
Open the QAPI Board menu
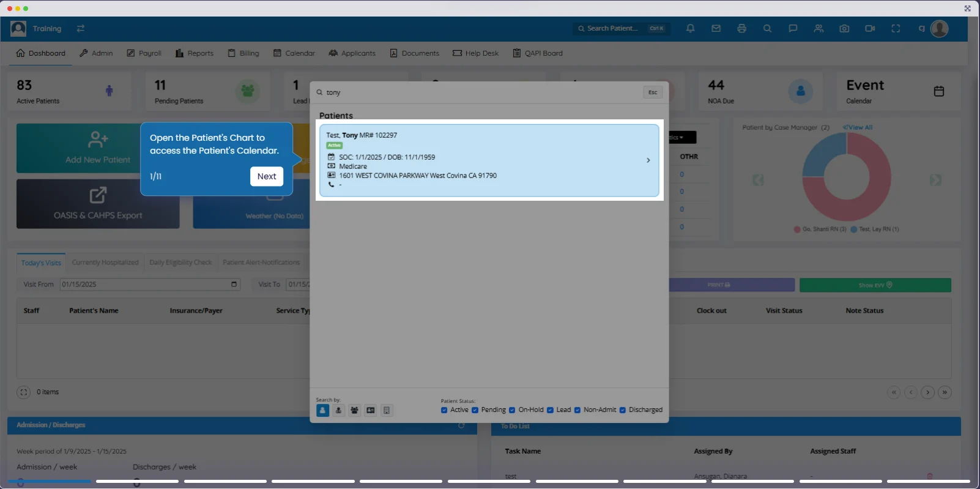click(x=537, y=53)
